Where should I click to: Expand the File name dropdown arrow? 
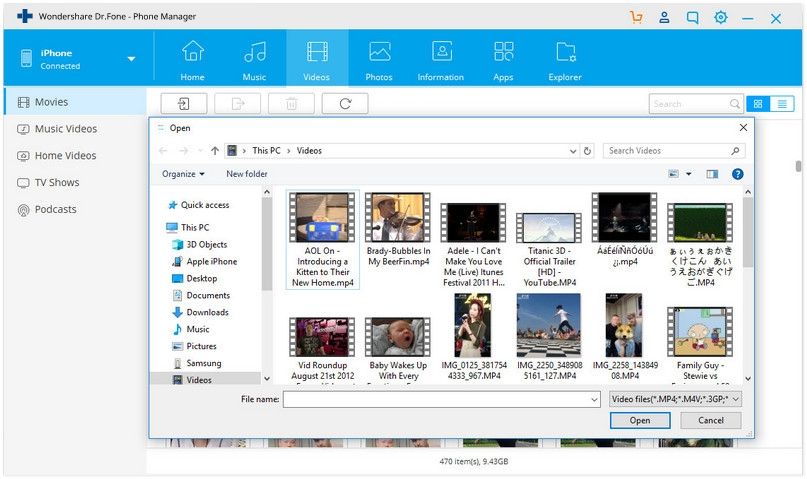(594, 399)
